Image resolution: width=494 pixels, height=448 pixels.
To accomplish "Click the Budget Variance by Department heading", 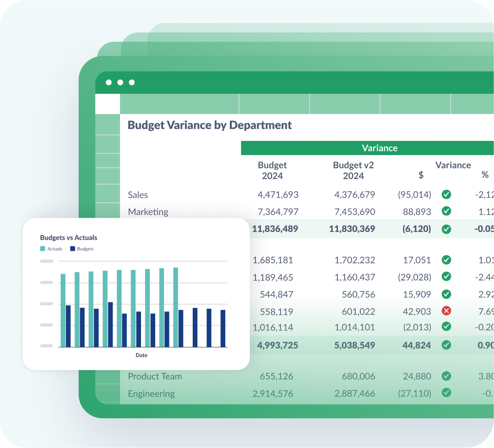I will click(210, 125).
